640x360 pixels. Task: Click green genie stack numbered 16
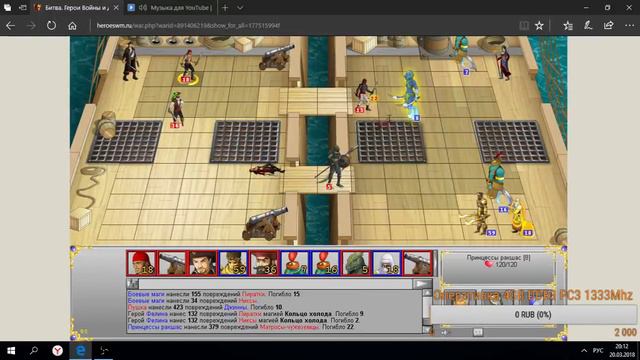tap(498, 181)
